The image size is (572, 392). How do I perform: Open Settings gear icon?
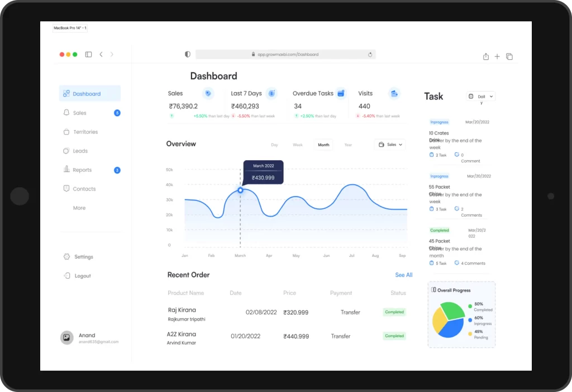click(67, 257)
